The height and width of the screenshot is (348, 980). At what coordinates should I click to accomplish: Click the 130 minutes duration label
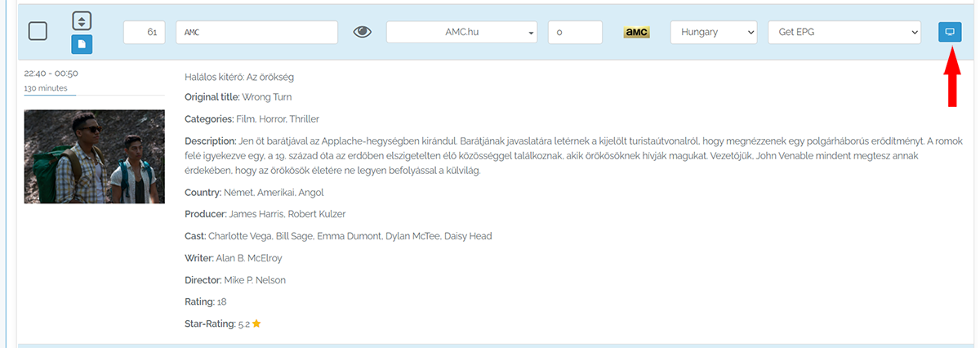point(46,87)
